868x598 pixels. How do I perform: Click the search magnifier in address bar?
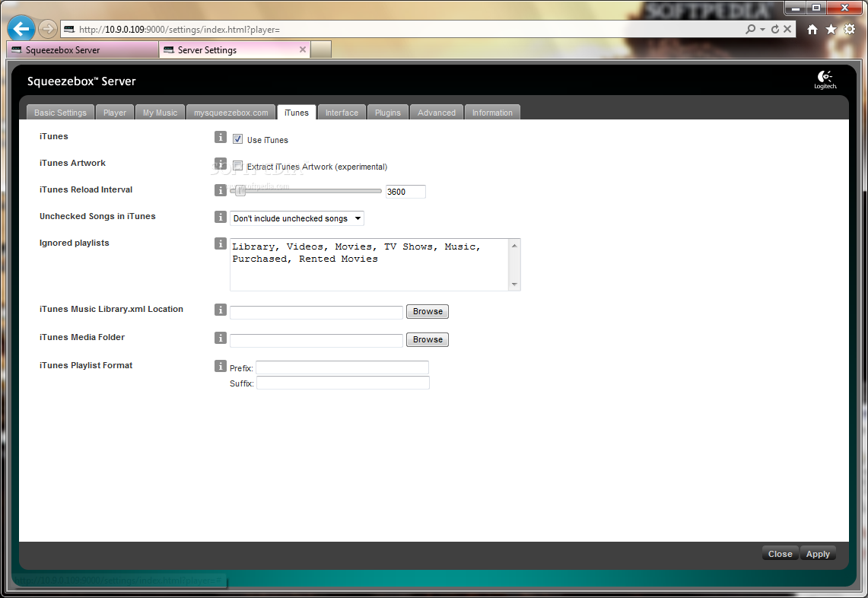750,29
